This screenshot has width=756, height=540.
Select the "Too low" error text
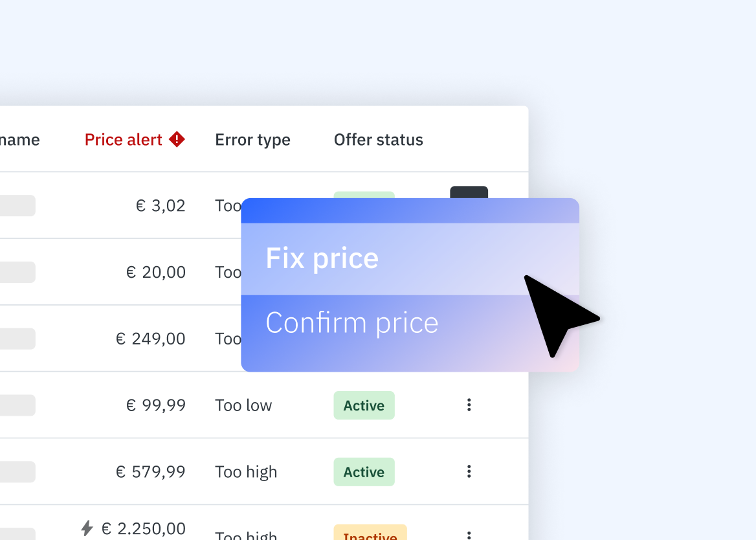[x=243, y=405]
